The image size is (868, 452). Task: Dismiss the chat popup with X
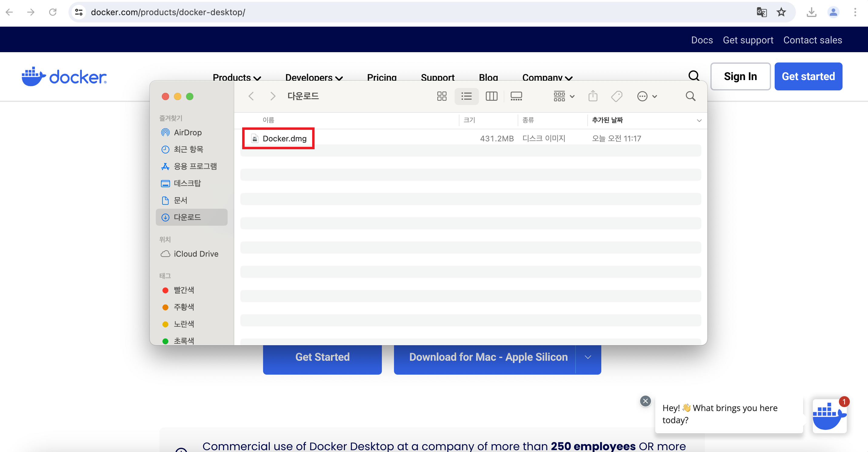pyautogui.click(x=645, y=401)
